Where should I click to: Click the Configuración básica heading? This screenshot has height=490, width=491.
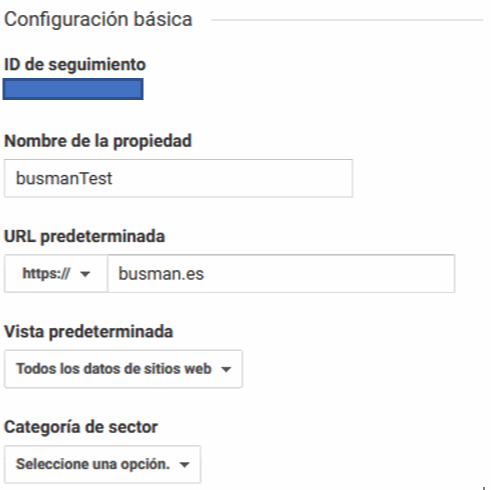pyautogui.click(x=98, y=19)
